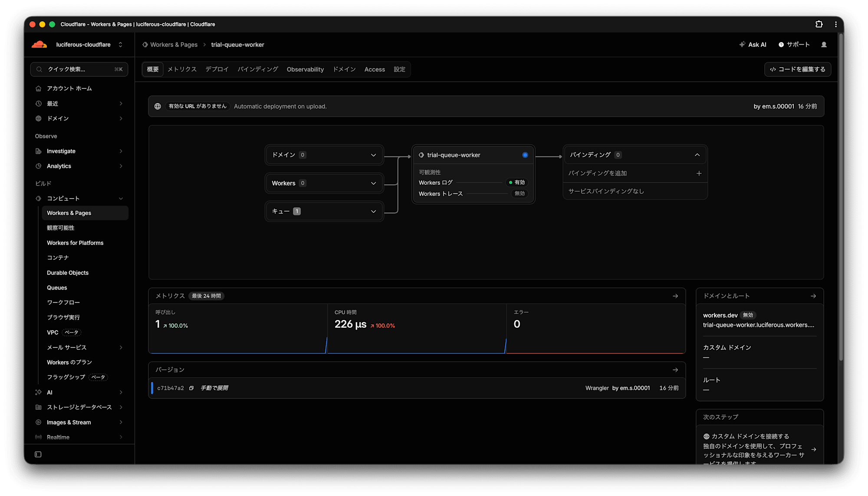This screenshot has width=868, height=496.
Task: Open メトリクス card arrow
Action: 675,296
